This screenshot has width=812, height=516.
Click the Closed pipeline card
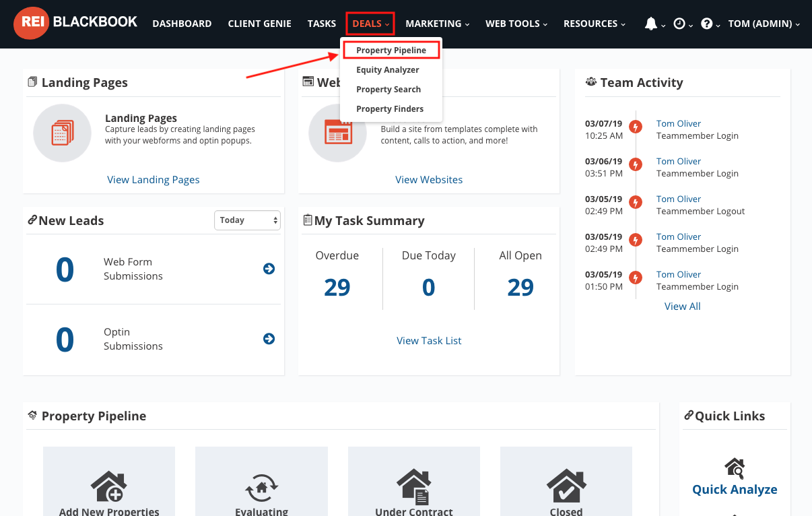[566, 481]
